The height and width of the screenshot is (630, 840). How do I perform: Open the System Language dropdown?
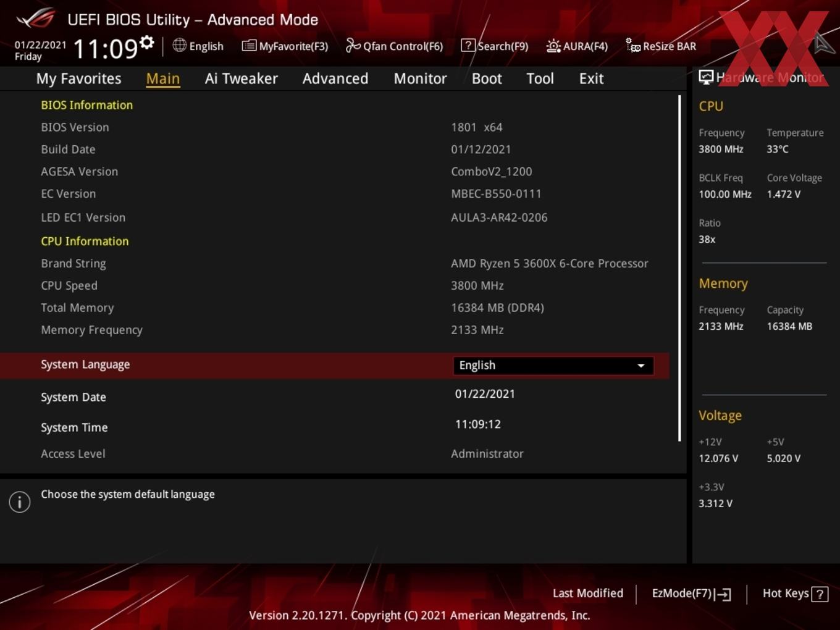click(553, 365)
